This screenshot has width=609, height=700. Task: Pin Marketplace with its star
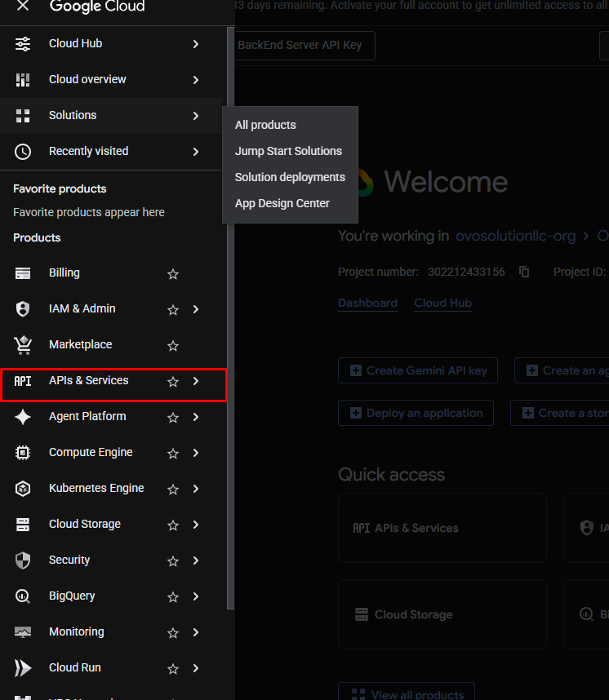point(173,346)
